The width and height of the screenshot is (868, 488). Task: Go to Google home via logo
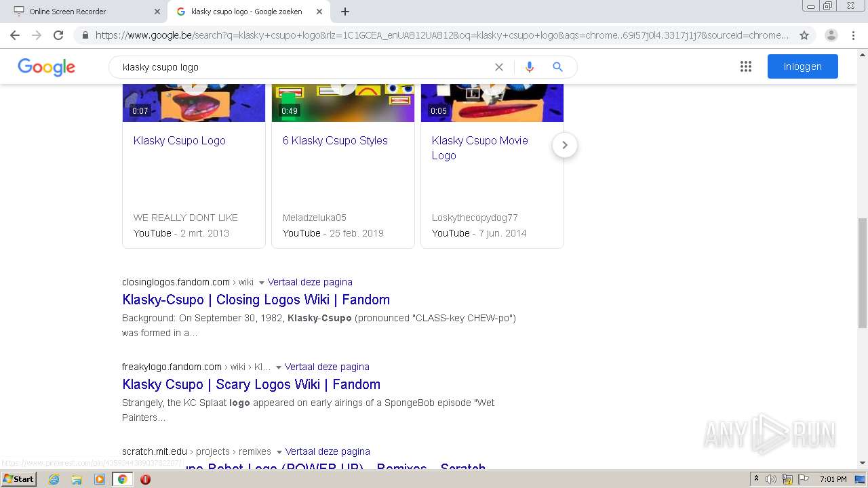click(x=46, y=67)
